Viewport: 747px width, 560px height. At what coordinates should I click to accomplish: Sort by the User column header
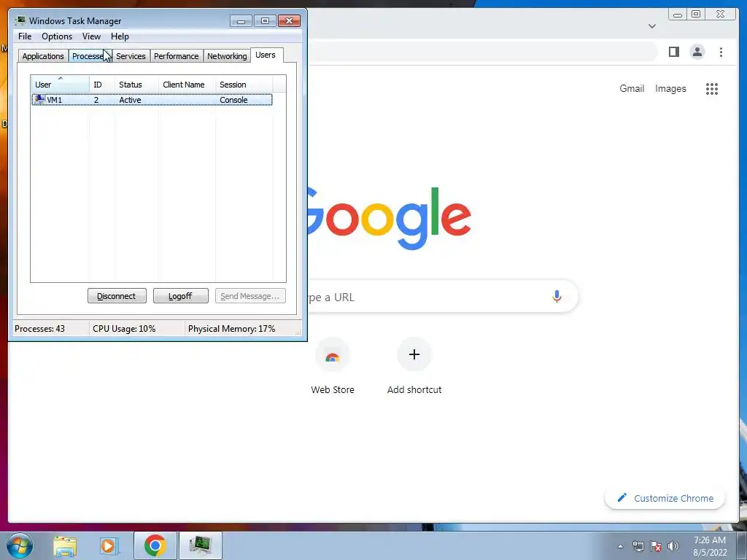60,84
